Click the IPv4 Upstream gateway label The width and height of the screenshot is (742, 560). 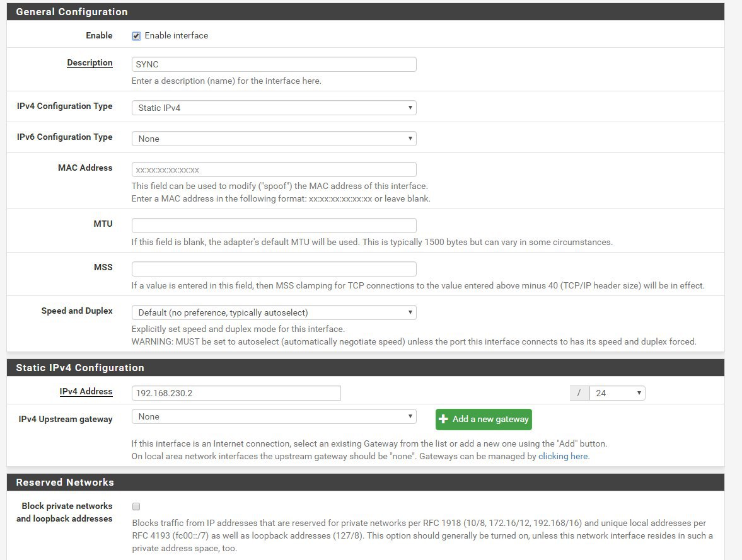click(66, 420)
